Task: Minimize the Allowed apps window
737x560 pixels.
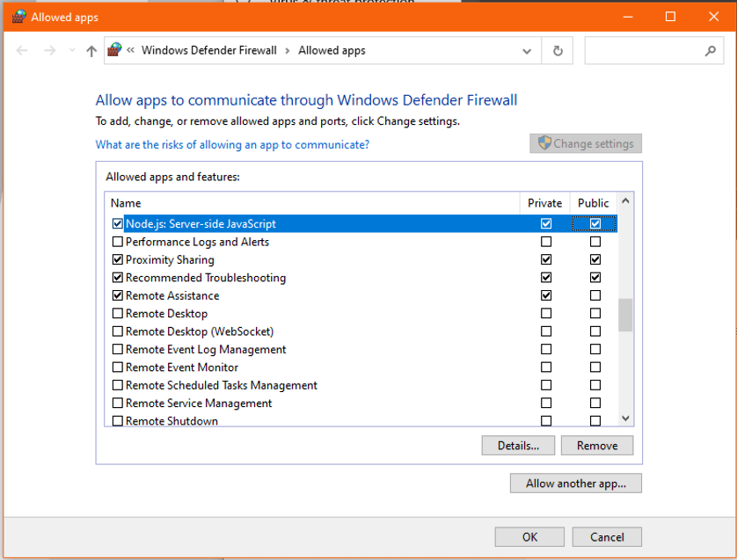Action: point(628,17)
